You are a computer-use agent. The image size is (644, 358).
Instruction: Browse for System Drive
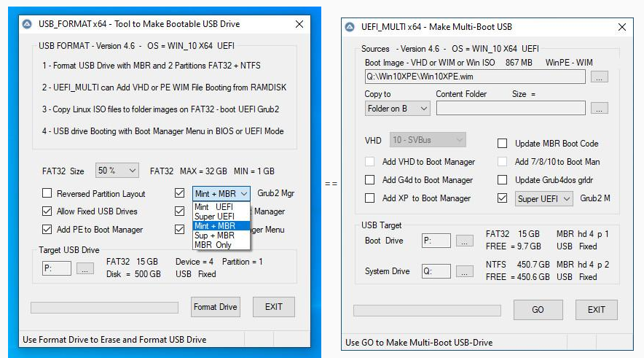pos(464,271)
